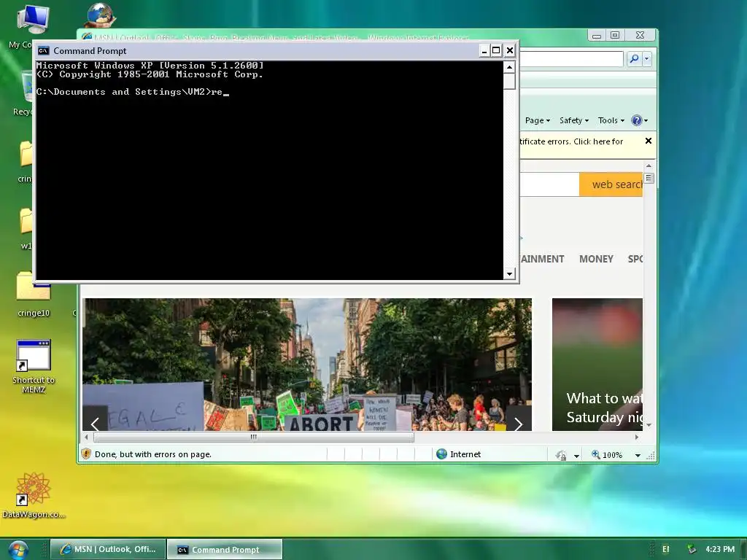Click the Start orb button
Screen dimensions: 747x560
[x=18, y=550]
